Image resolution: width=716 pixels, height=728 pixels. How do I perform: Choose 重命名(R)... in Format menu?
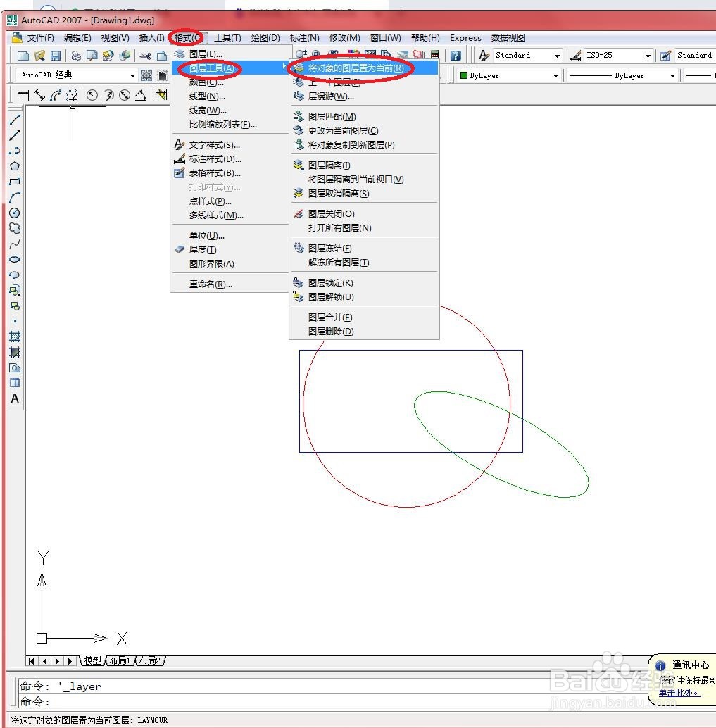click(x=231, y=284)
